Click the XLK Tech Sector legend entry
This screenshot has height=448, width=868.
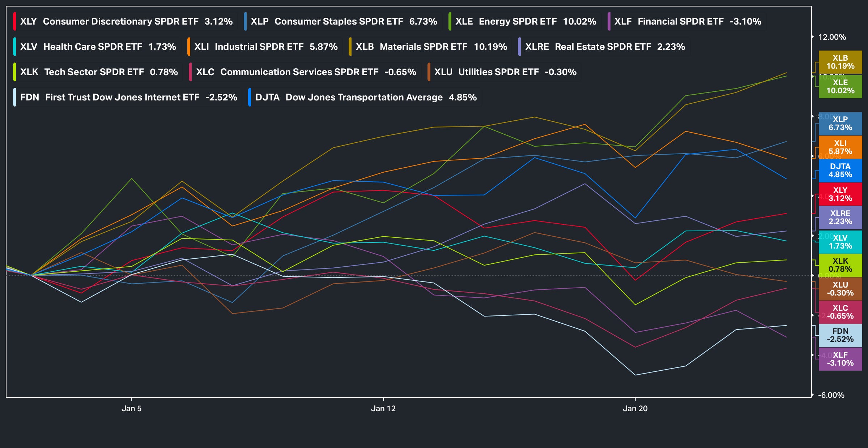click(99, 72)
